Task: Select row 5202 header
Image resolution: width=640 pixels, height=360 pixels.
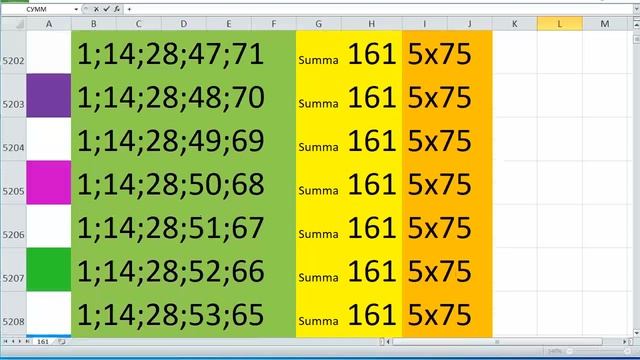Action: point(13,52)
